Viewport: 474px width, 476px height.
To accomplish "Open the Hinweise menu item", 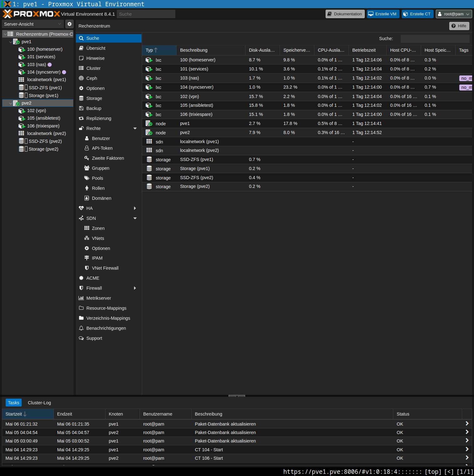I will point(109,58).
